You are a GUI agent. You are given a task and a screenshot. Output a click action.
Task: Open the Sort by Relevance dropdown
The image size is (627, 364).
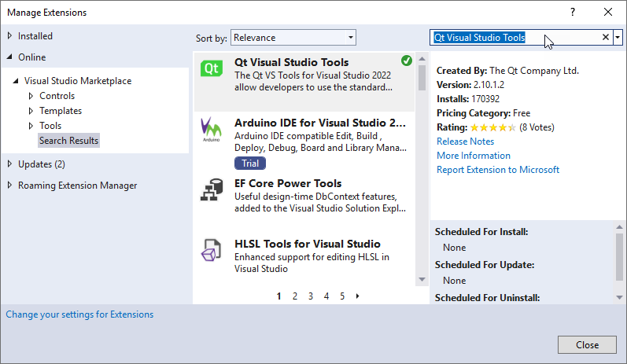click(x=293, y=38)
